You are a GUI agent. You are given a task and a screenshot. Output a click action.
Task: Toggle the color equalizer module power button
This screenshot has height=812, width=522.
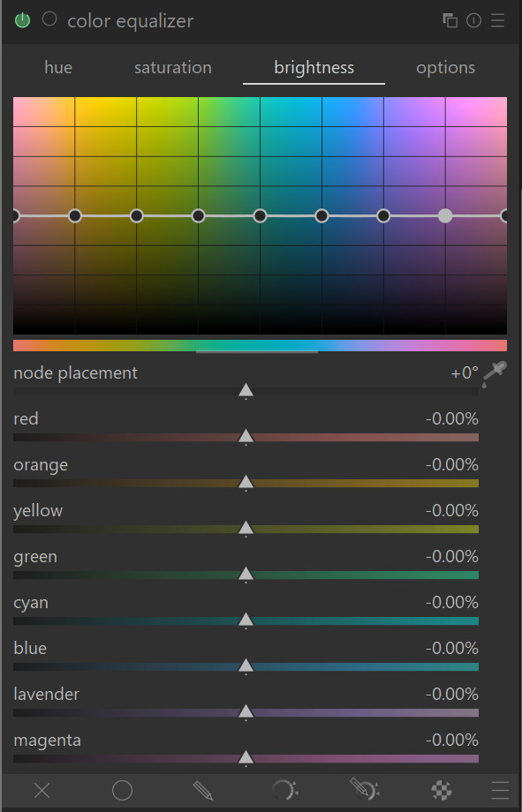pos(22,20)
